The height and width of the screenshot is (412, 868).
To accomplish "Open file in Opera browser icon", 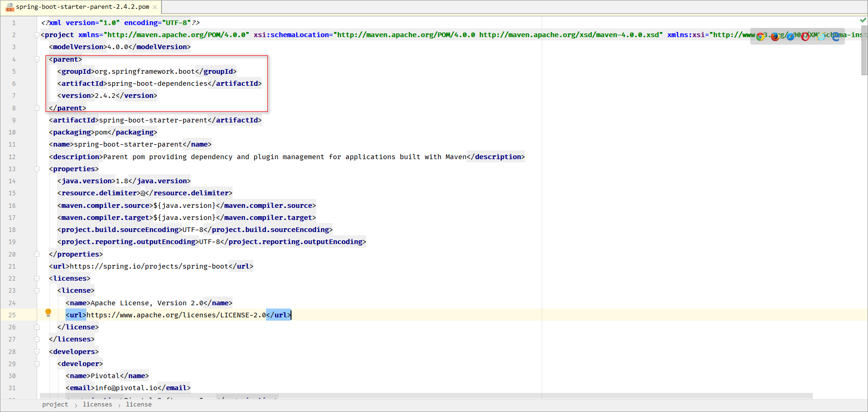I will pos(805,37).
